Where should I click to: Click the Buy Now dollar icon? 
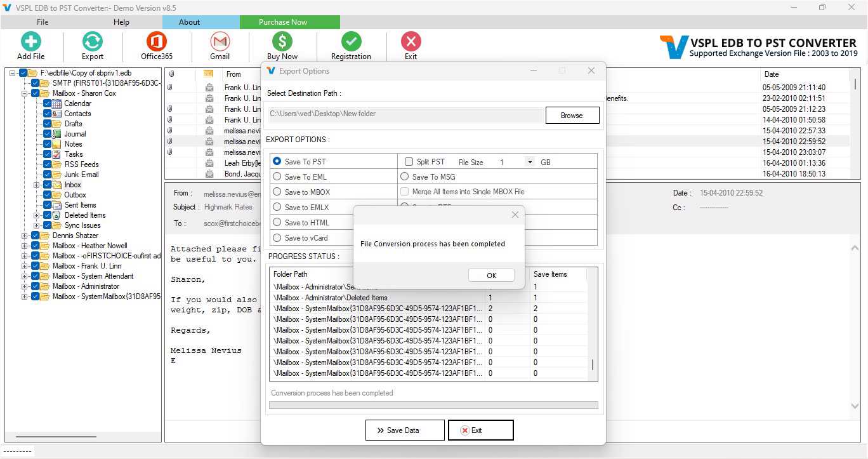tap(282, 41)
